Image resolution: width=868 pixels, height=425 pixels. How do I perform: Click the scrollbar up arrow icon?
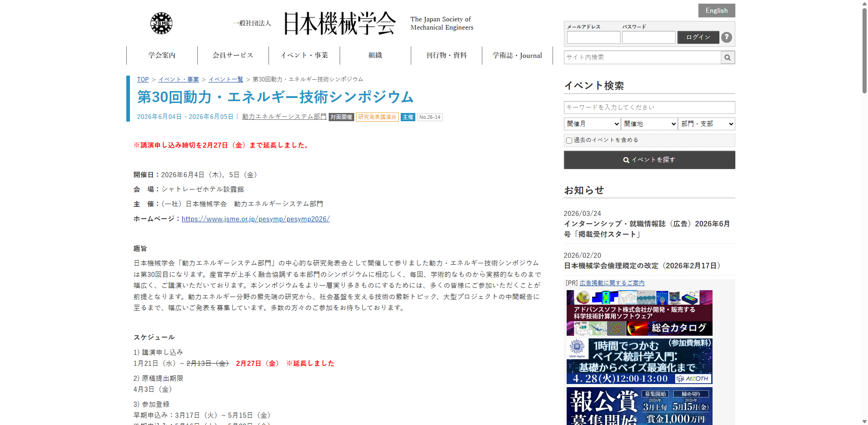click(864, 5)
